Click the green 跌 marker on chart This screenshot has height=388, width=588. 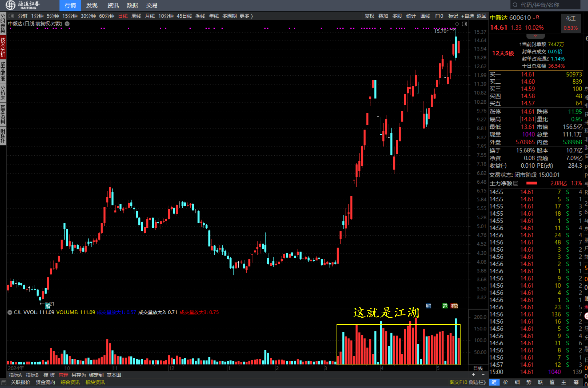pyautogui.click(x=445, y=306)
